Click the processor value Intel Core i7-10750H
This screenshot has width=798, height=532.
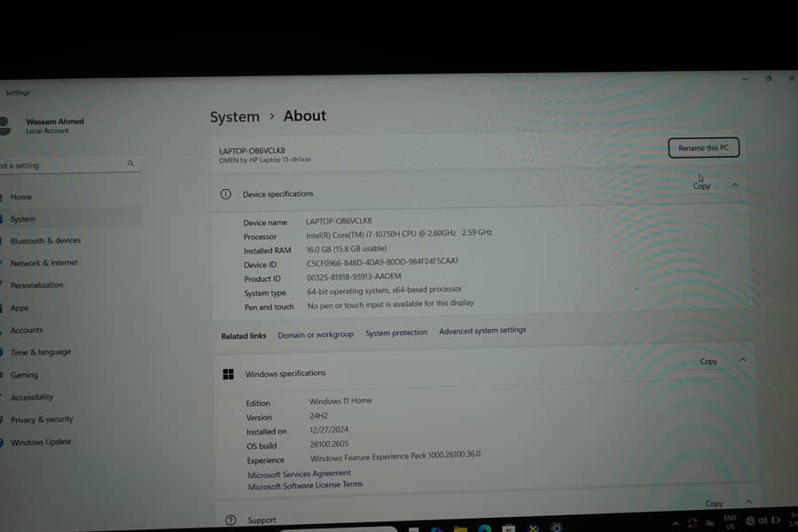399,234
